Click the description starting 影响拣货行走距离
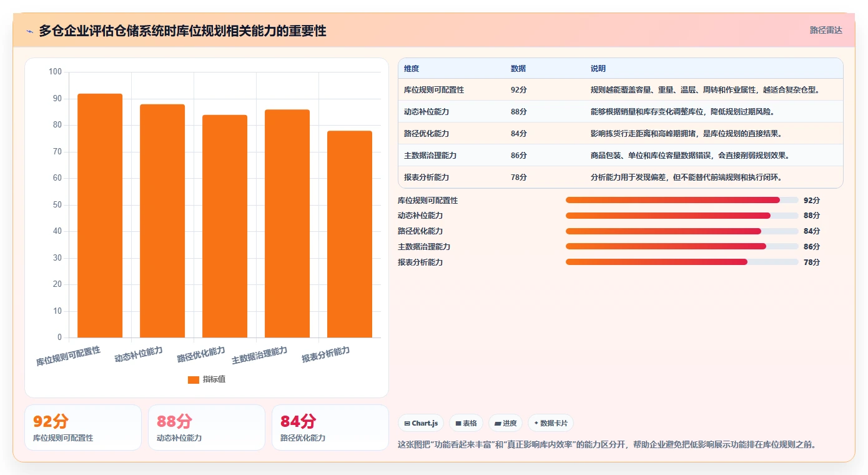 [686, 134]
